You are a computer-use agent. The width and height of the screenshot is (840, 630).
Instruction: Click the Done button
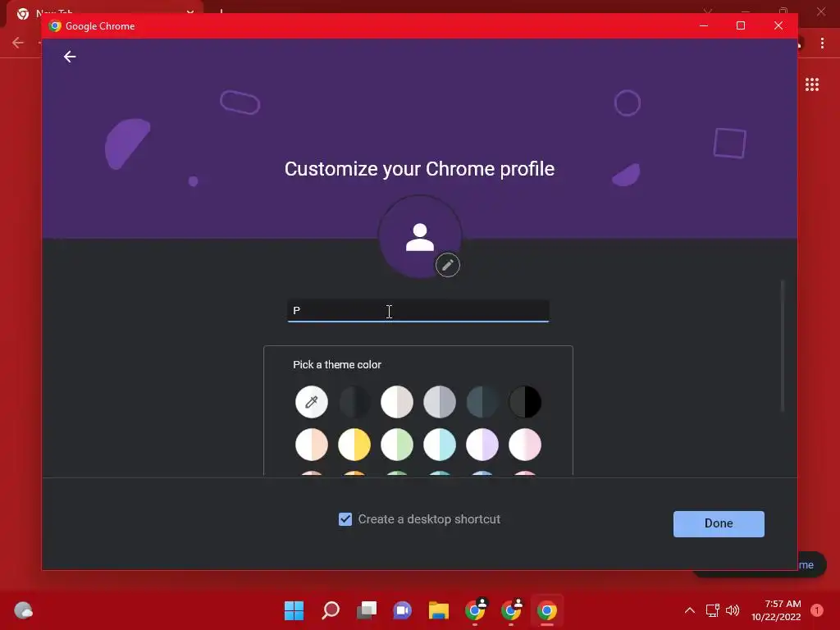tap(719, 523)
